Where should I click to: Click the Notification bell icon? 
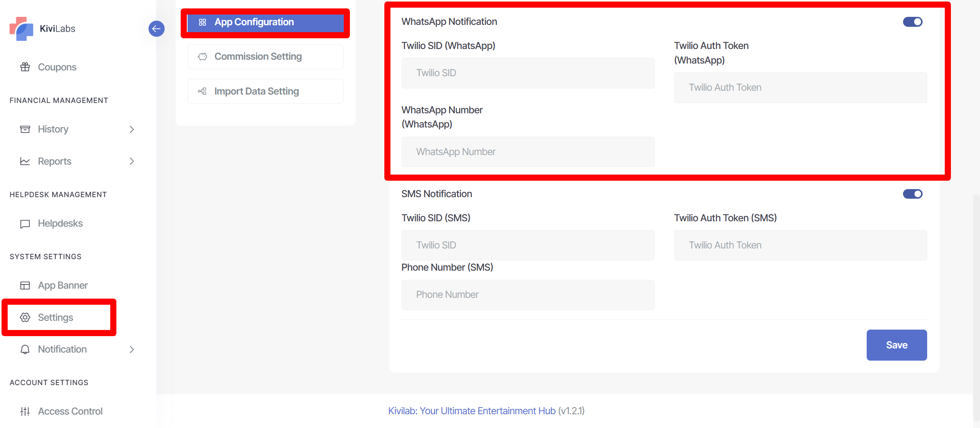pos(25,349)
